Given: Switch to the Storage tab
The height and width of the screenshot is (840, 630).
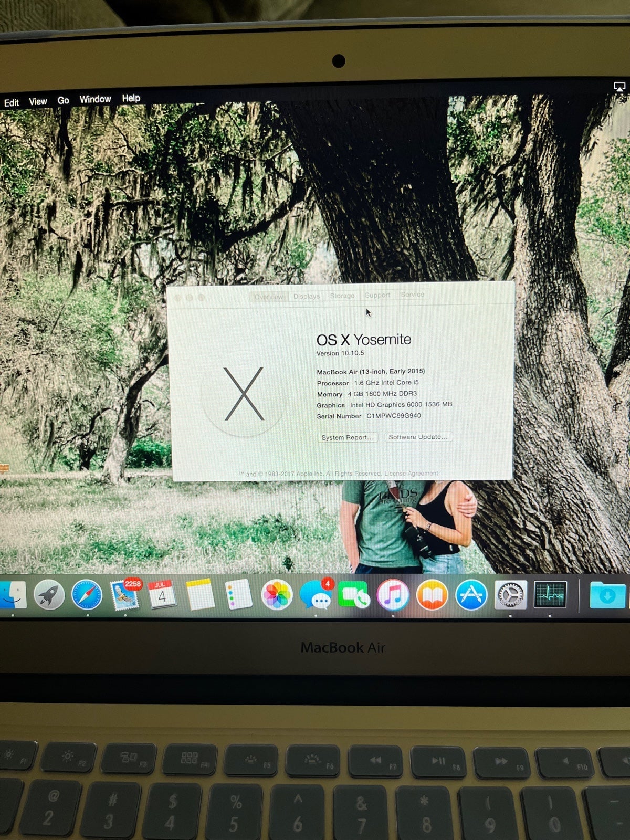Looking at the screenshot, I should (342, 296).
